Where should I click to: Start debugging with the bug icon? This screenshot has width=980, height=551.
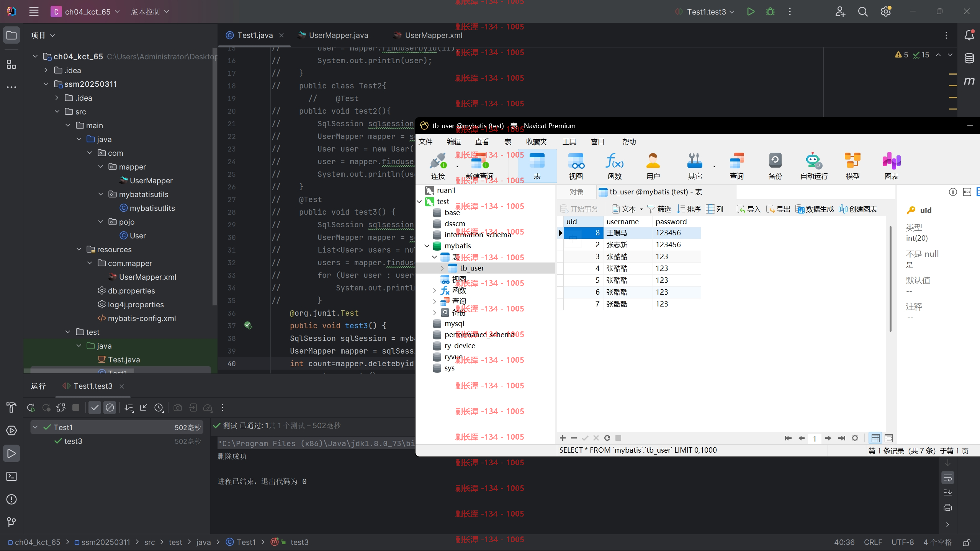[x=770, y=12]
